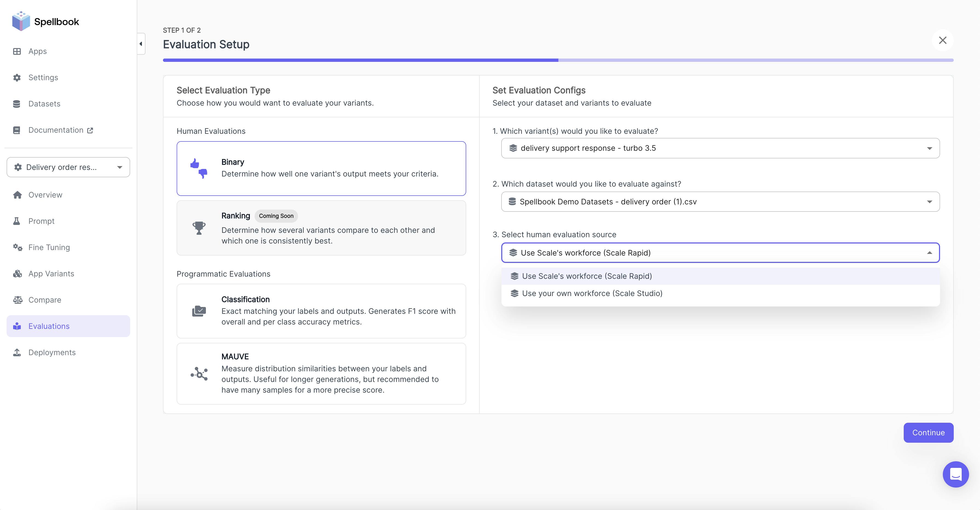Choose Use Scale's workforce (Scale Rapid) option
This screenshot has height=510, width=980.
[587, 276]
